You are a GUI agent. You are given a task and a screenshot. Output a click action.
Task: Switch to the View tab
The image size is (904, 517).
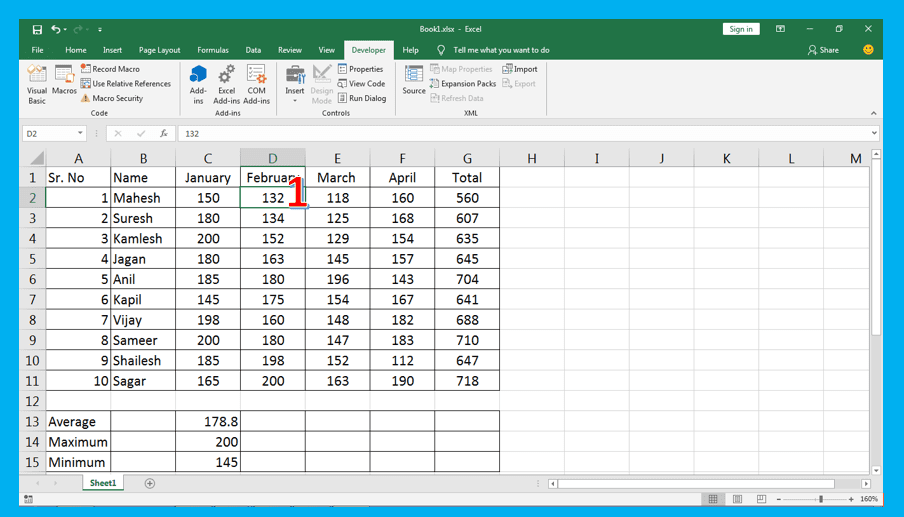(326, 50)
